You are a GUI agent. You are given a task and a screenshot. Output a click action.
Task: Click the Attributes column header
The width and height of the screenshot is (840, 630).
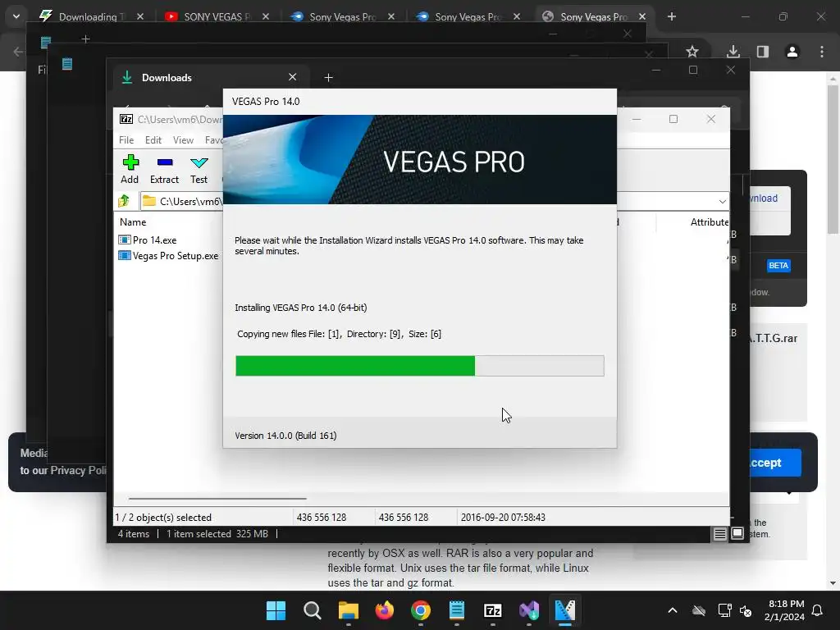(x=710, y=221)
